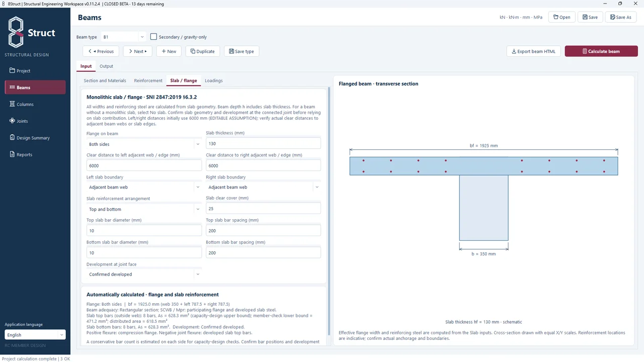Screen dimensions: 644x362
Task: Open Section and Materials tab
Action: pos(105,80)
